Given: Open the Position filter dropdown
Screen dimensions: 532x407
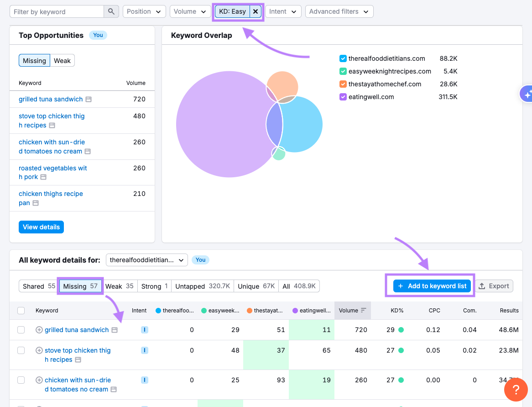Looking at the screenshot, I should coord(144,11).
